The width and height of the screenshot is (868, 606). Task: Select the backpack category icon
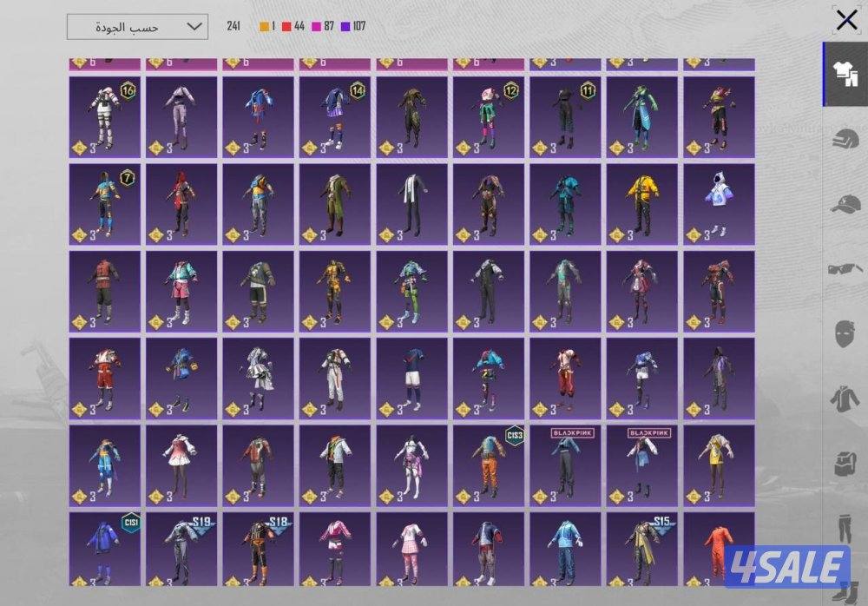pyautogui.click(x=843, y=464)
